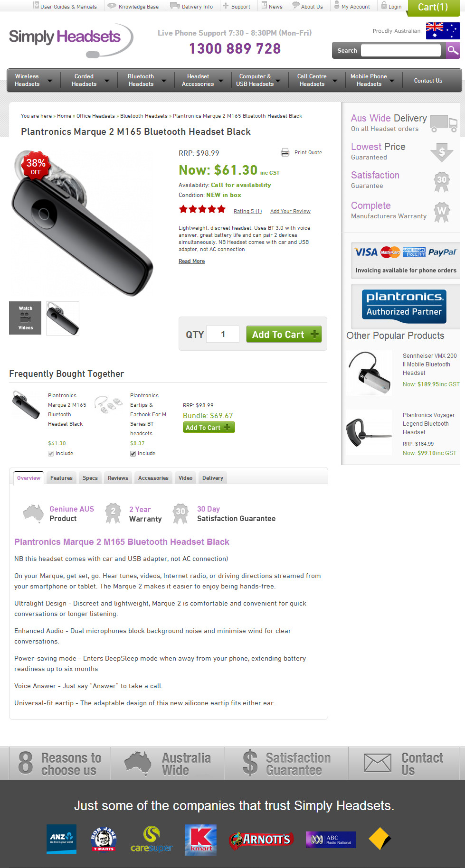Viewport: 465px width, 868px height.
Task: Click the envelope Contact Us icon
Action: [x=378, y=763]
